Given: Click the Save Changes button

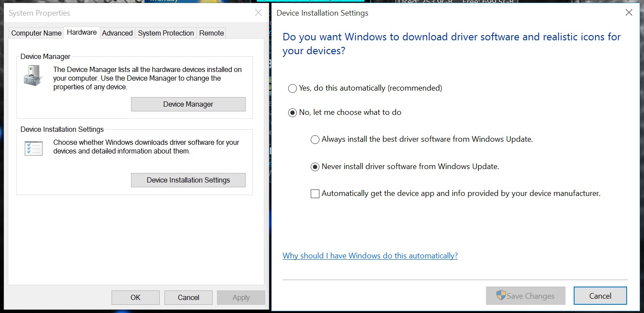Looking at the screenshot, I should (x=526, y=296).
